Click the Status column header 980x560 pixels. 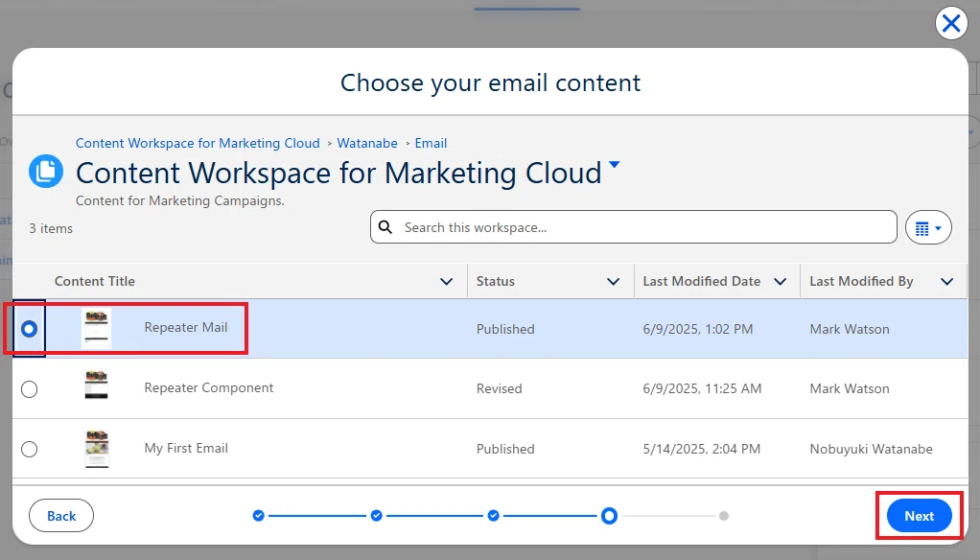click(x=495, y=281)
